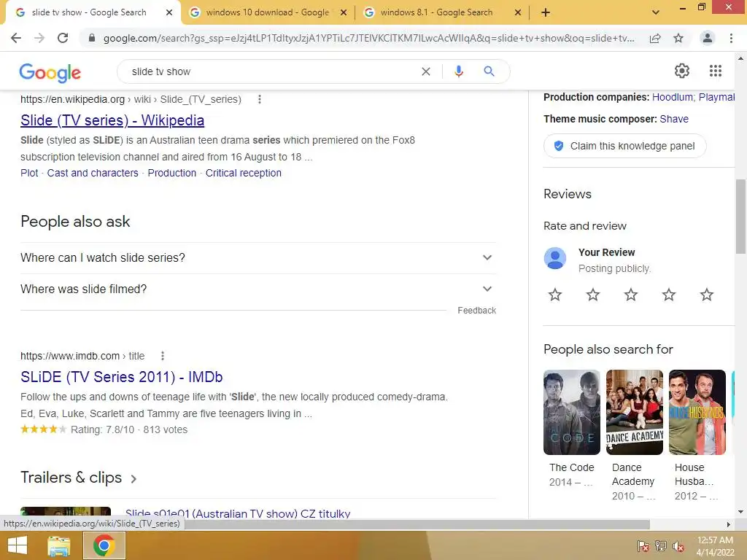Image resolution: width=747 pixels, height=560 pixels.
Task: Expand 'Where was slide filmed?' question
Action: click(258, 289)
